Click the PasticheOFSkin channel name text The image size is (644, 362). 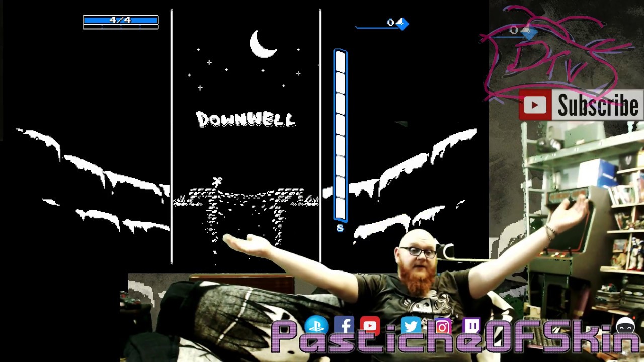click(x=455, y=337)
